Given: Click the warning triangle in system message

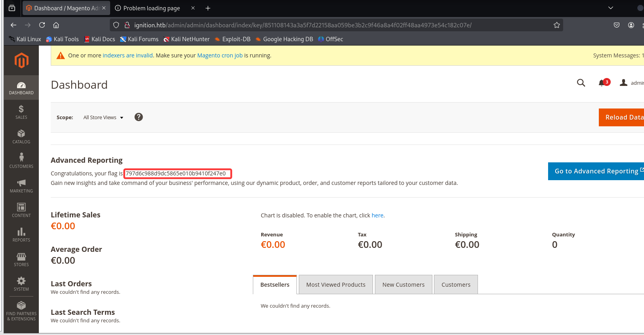Looking at the screenshot, I should 61,55.
